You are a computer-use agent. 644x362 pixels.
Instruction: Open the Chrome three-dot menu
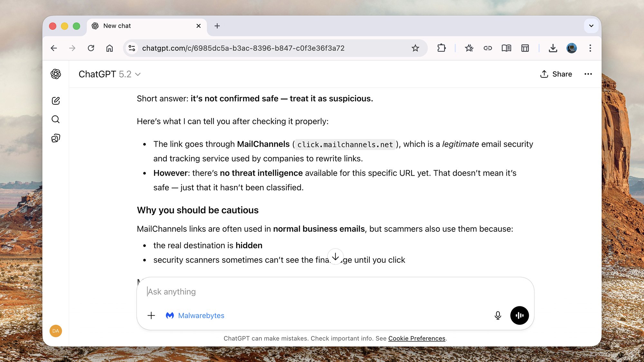(x=590, y=48)
